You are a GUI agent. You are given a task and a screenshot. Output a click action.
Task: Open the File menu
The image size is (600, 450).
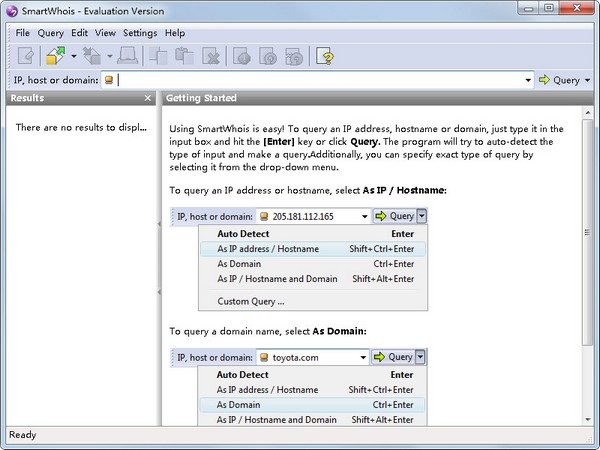(x=23, y=33)
